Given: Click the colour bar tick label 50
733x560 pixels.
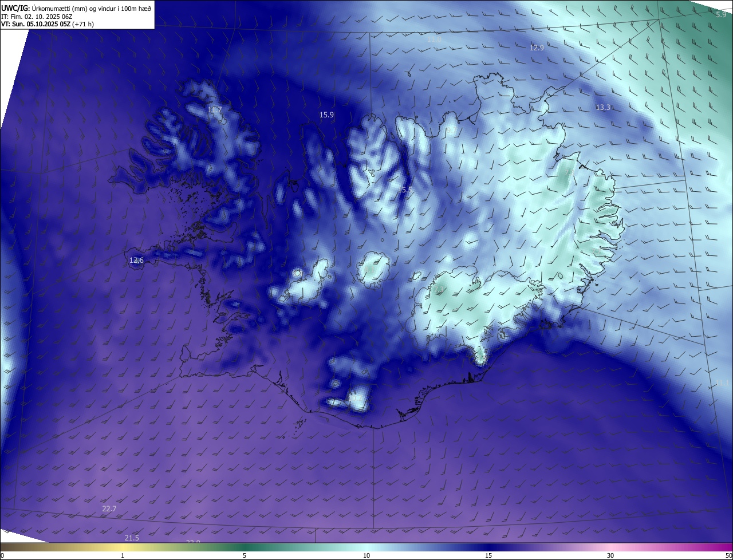Looking at the screenshot, I should pos(728,555).
